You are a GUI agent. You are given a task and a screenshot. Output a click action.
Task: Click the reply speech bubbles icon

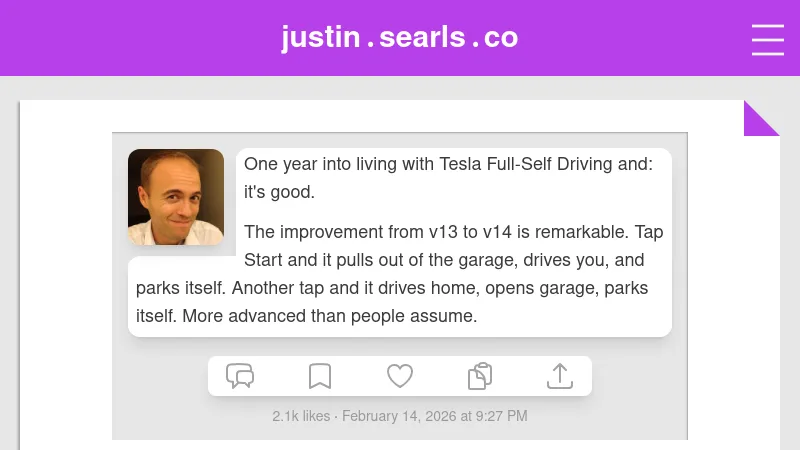coord(240,376)
